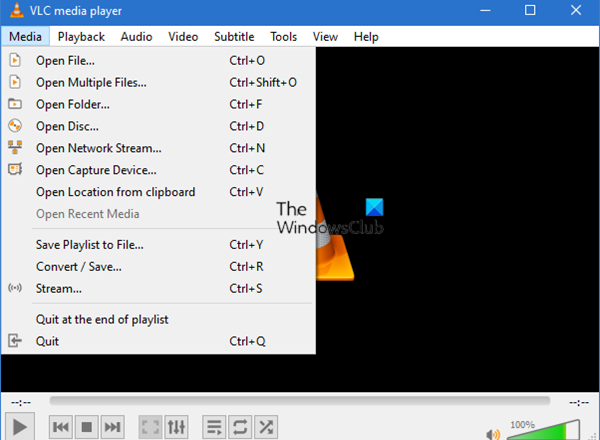Image resolution: width=600 pixels, height=440 pixels.
Task: Select Open Folder... menu entry
Action: (x=158, y=104)
